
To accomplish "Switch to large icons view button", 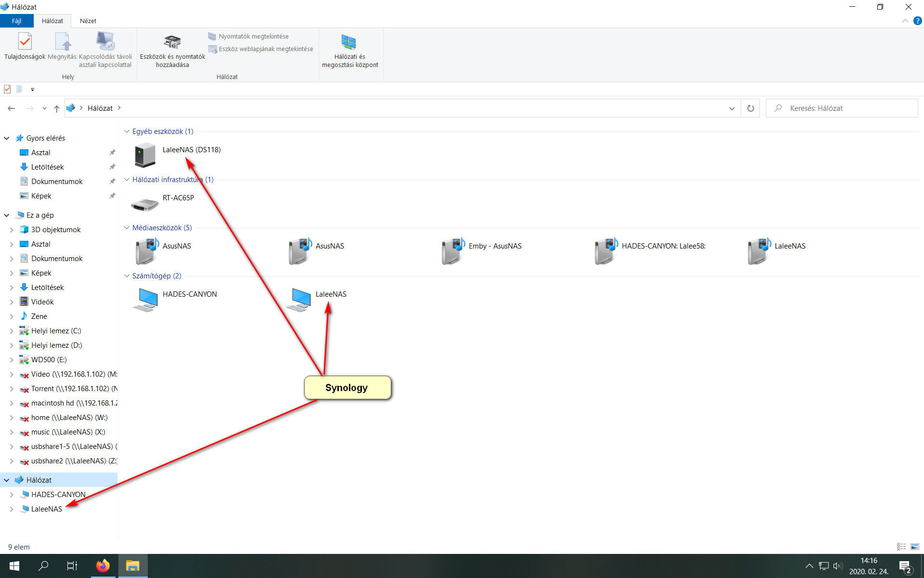I will coord(915,547).
